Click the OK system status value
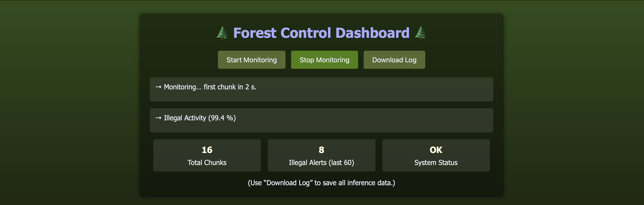This screenshot has height=205, width=644. (x=436, y=150)
